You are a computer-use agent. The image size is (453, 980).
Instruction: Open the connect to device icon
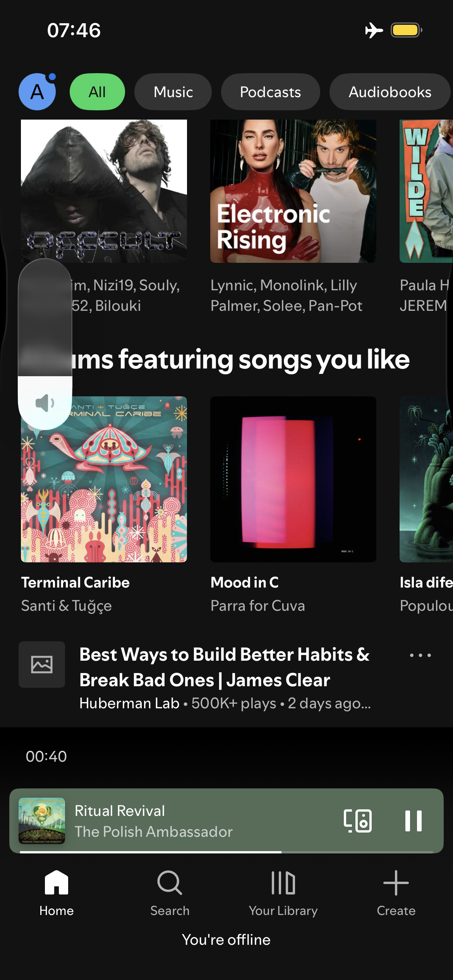[x=358, y=821]
